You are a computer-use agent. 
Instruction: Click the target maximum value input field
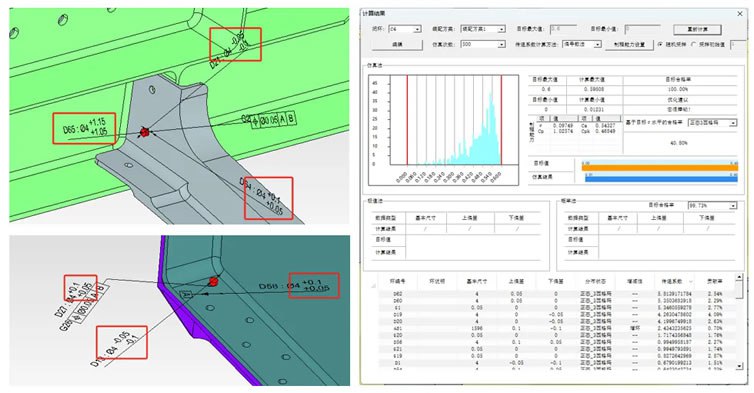point(563,29)
